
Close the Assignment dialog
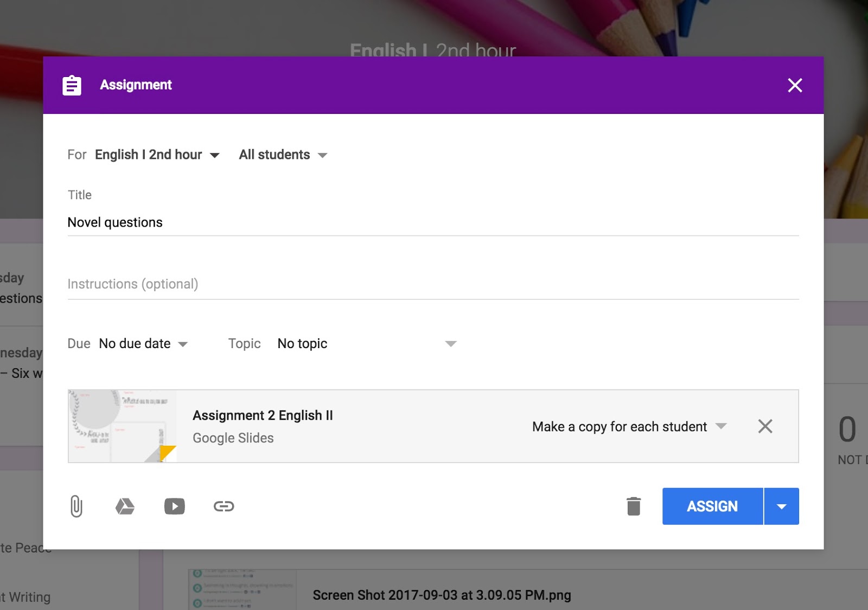(x=795, y=85)
